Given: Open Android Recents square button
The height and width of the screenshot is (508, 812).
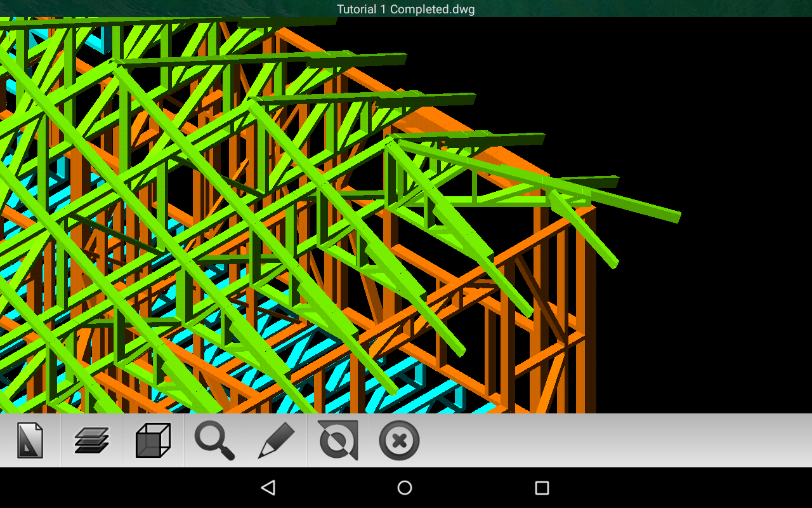Looking at the screenshot, I should tap(542, 488).
